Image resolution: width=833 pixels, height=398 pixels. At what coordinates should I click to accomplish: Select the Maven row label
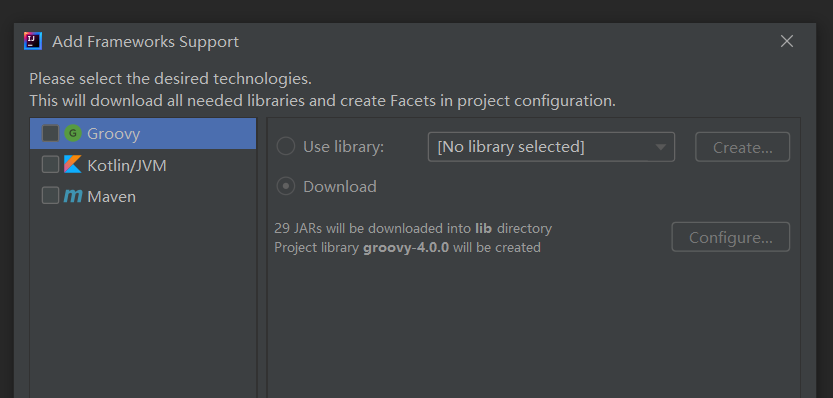tap(112, 197)
